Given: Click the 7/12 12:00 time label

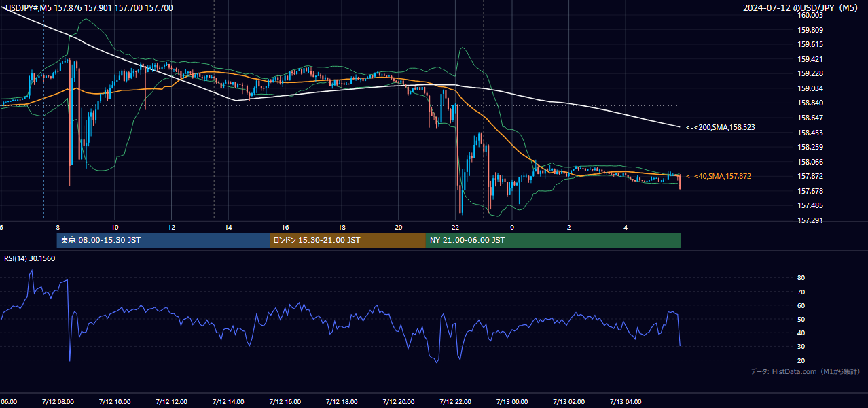Looking at the screenshot, I should [170, 402].
